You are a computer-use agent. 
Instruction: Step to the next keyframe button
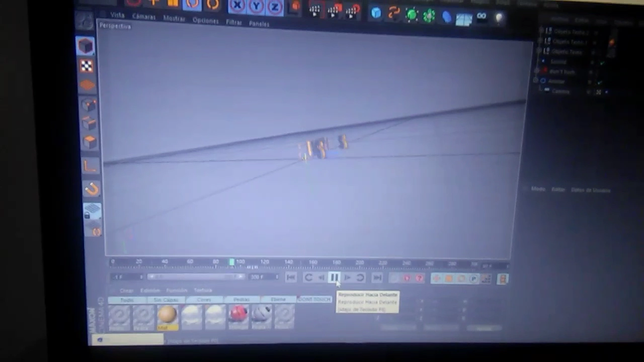point(360,278)
